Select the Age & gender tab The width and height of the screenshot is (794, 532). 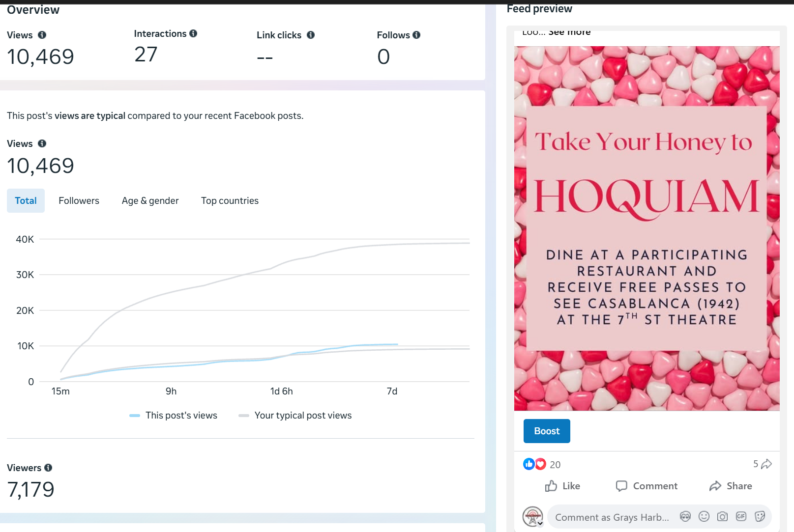tap(150, 200)
